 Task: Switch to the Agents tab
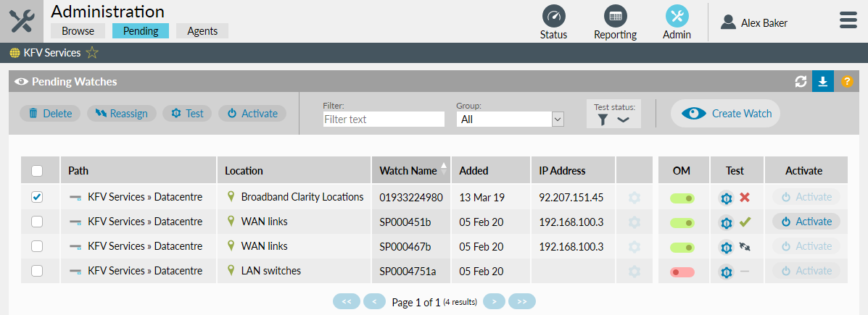pos(202,31)
